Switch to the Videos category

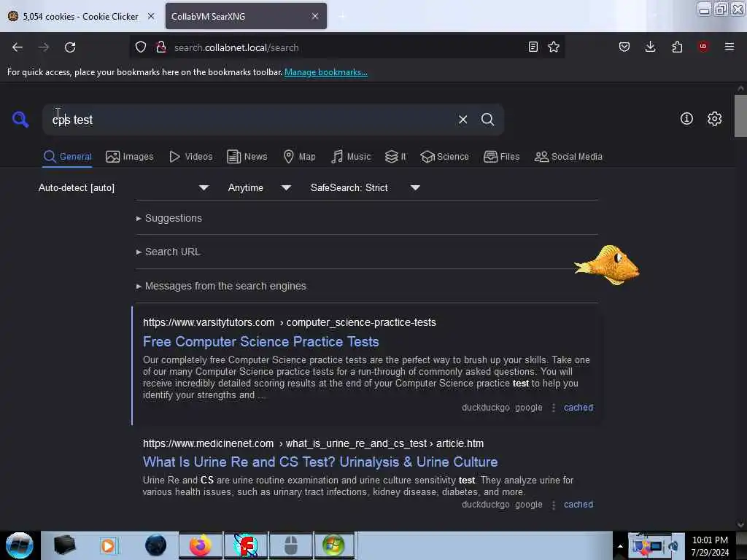[x=190, y=157]
